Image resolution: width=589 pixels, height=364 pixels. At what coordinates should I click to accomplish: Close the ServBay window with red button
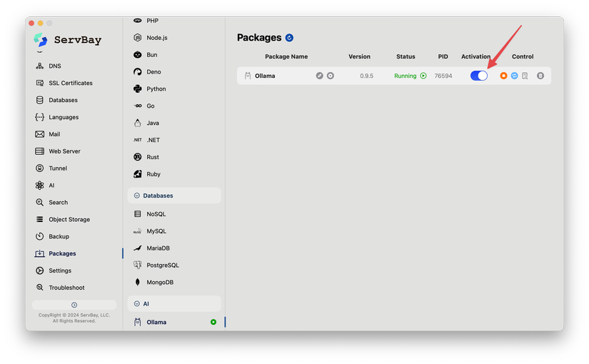click(31, 24)
